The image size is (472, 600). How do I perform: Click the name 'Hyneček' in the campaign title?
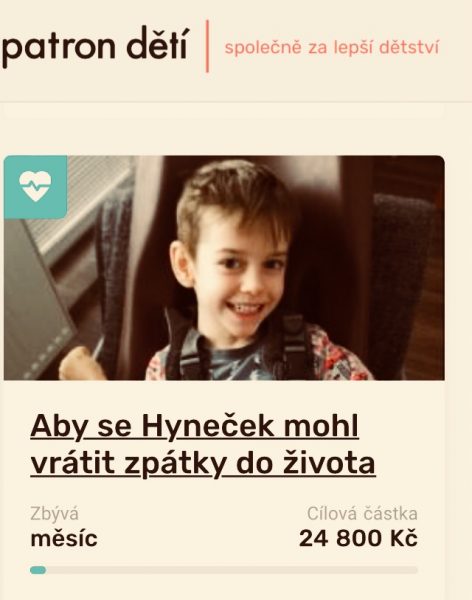208,426
